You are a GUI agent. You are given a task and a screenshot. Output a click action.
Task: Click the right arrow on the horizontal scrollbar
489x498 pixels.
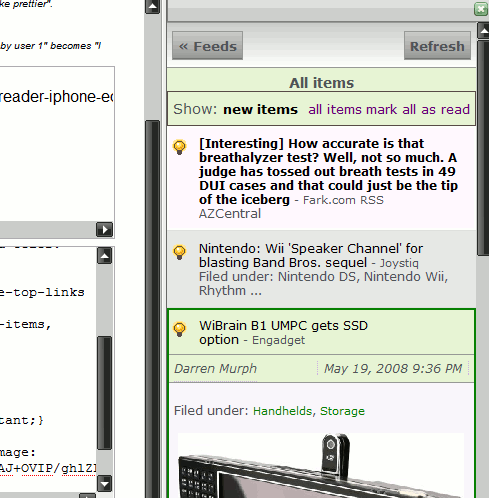pyautogui.click(x=104, y=230)
